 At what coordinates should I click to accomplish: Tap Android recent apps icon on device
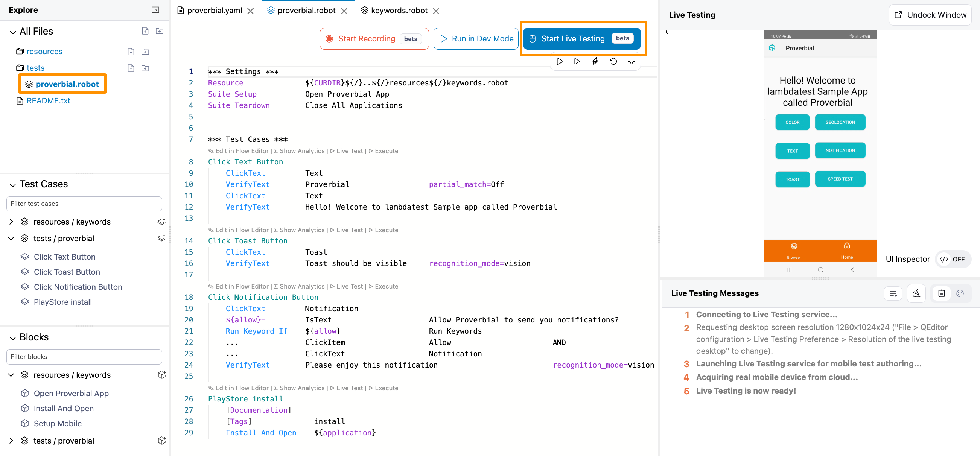click(x=789, y=270)
